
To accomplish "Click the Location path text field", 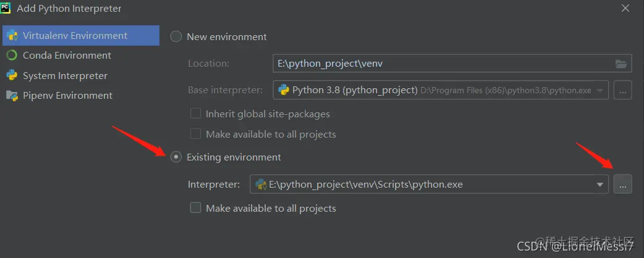I will [x=442, y=64].
